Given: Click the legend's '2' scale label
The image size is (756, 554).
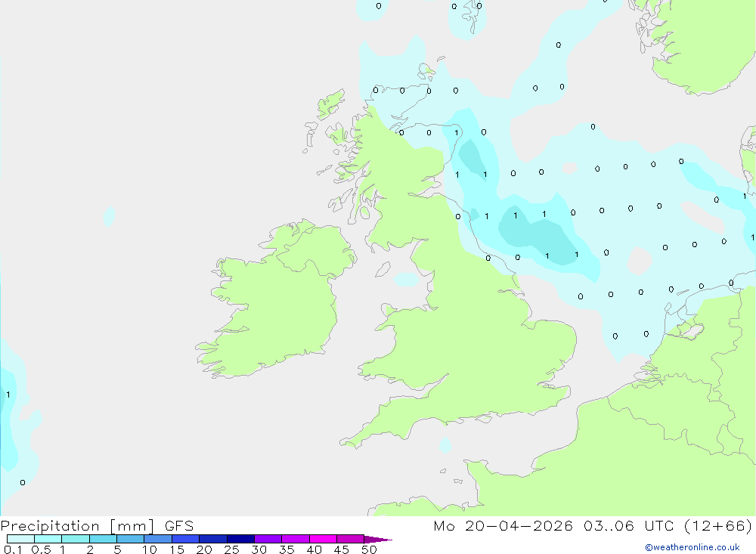Looking at the screenshot, I should tap(90, 549).
